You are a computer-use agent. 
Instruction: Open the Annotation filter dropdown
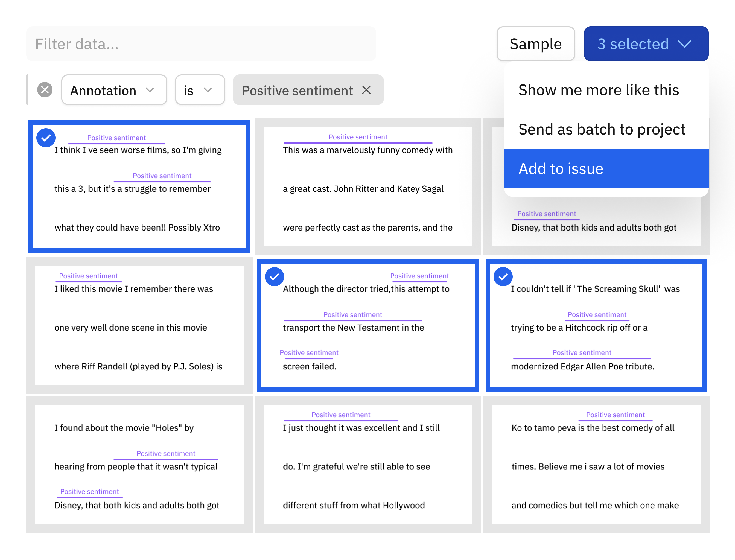tap(114, 90)
